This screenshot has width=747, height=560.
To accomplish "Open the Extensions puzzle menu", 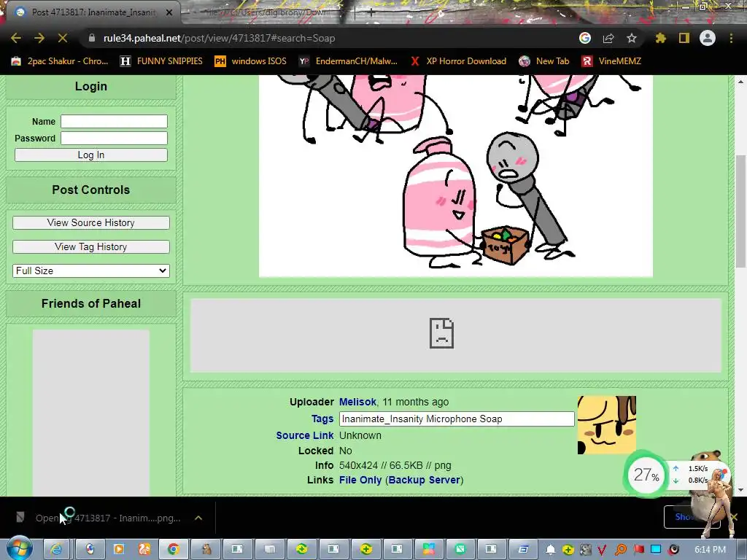I will (661, 38).
